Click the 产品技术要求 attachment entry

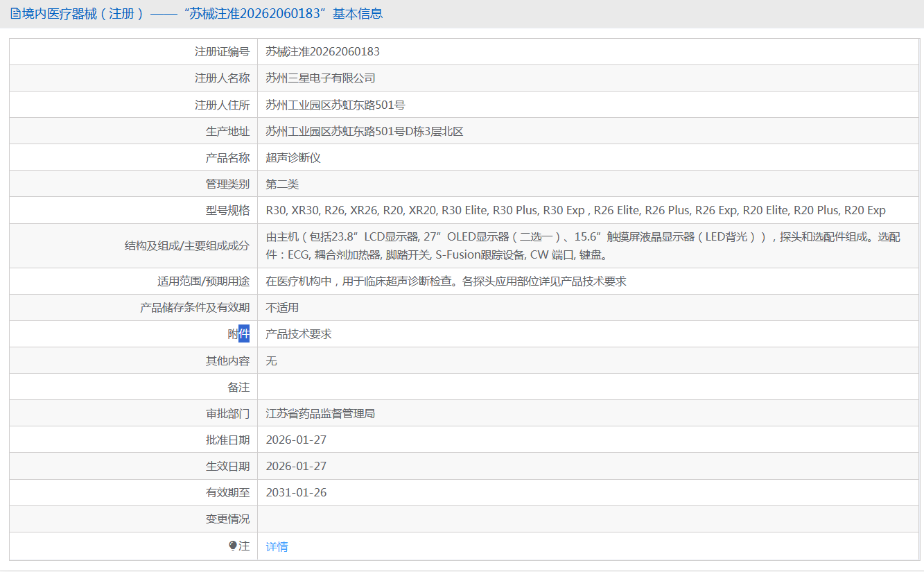pyautogui.click(x=299, y=333)
